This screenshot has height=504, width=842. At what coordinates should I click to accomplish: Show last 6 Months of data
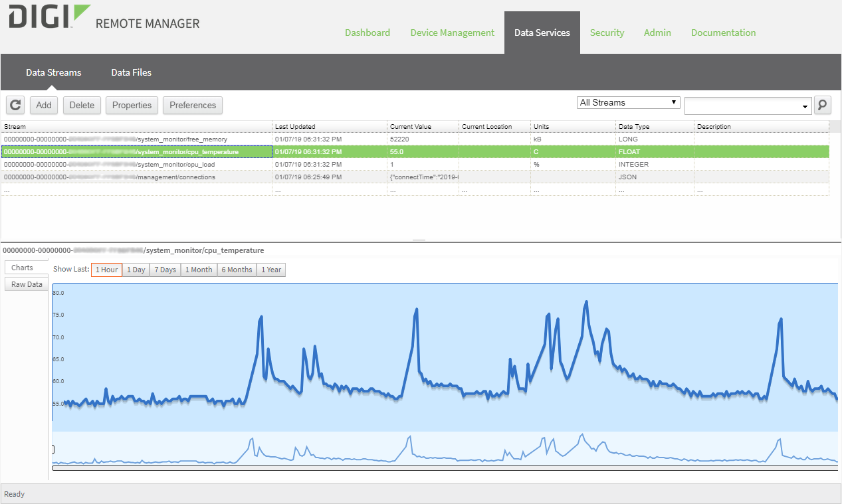click(x=237, y=270)
